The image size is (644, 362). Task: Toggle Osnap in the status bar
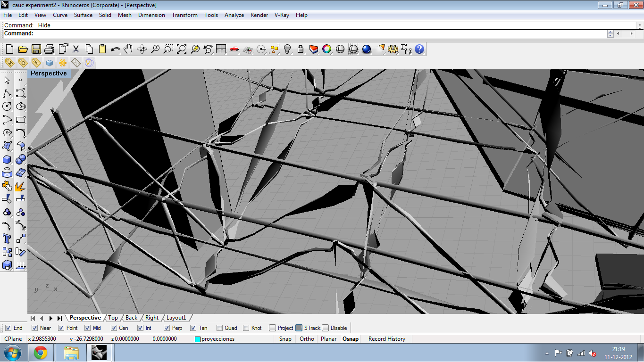pos(351,339)
